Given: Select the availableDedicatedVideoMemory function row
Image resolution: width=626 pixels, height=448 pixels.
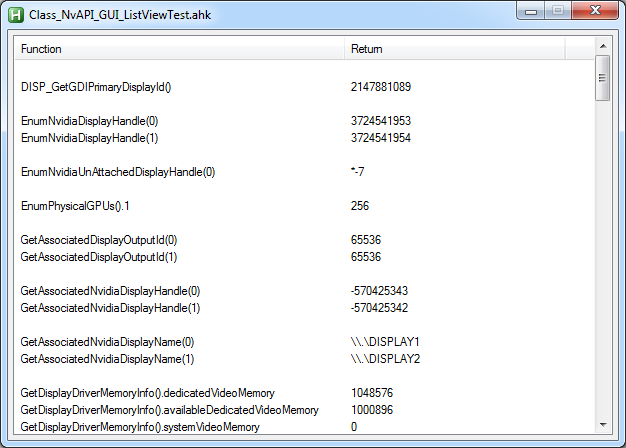Looking at the screenshot, I should click(x=304, y=410).
